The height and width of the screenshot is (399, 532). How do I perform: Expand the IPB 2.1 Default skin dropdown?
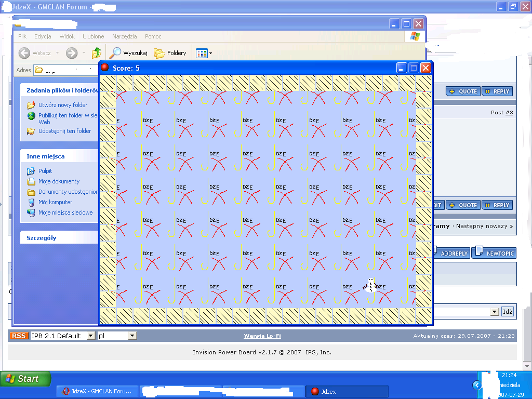click(x=90, y=336)
